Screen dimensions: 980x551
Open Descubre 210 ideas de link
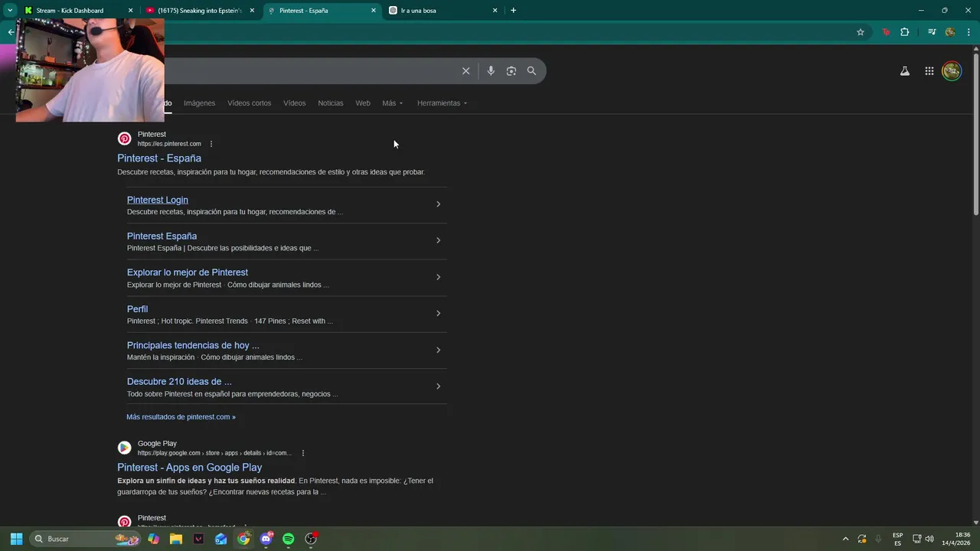click(179, 382)
